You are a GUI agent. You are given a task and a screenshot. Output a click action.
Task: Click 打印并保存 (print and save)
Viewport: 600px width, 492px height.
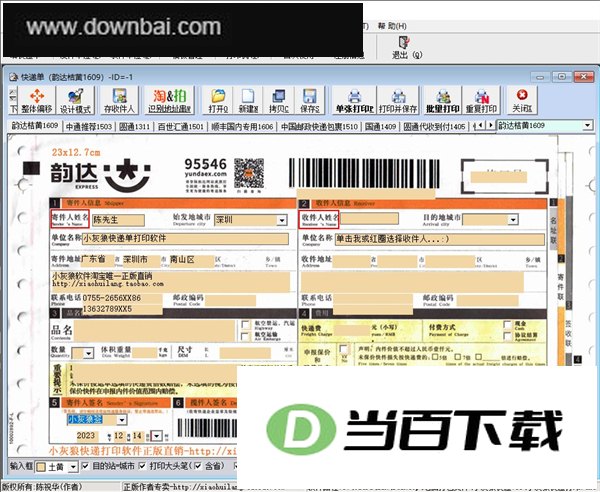click(x=398, y=100)
